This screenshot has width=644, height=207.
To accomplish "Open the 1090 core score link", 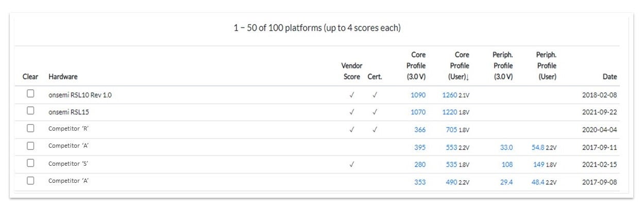I will (x=418, y=95).
